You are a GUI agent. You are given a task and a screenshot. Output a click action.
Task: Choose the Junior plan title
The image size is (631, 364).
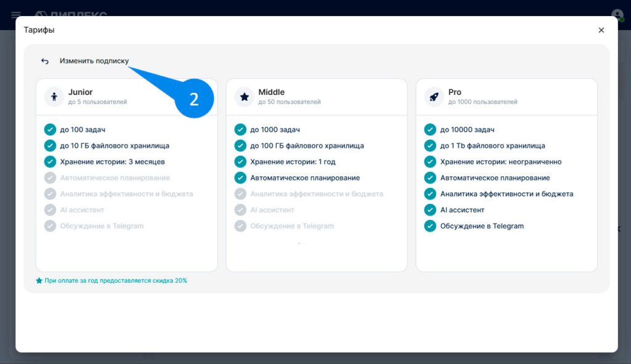click(x=81, y=92)
